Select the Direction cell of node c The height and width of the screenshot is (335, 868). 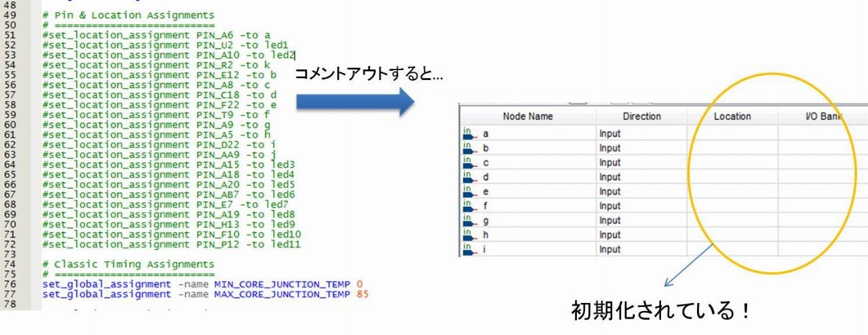tap(641, 163)
